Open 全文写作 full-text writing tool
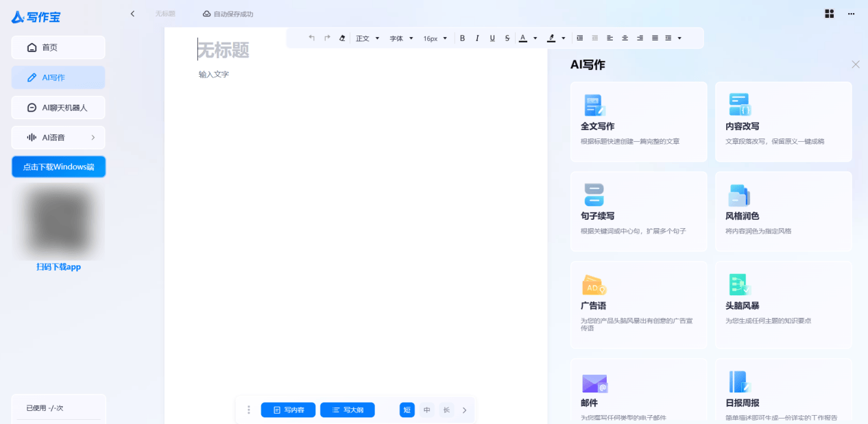Viewport: 868px width, 424px height. pos(638,121)
